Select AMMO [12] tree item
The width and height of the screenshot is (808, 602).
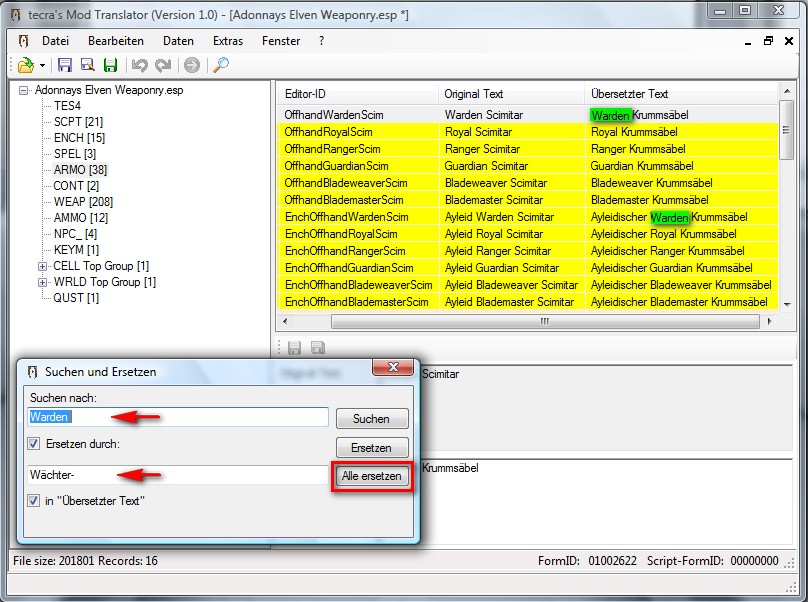click(x=81, y=218)
